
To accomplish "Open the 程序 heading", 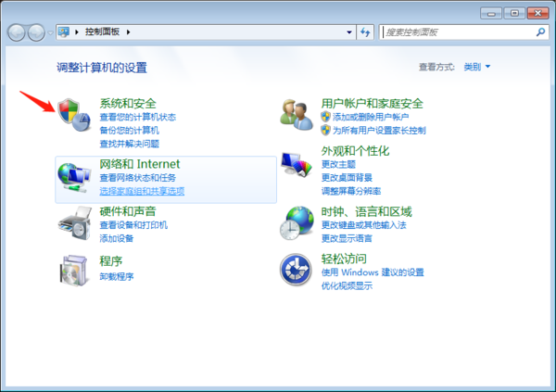I will (111, 261).
